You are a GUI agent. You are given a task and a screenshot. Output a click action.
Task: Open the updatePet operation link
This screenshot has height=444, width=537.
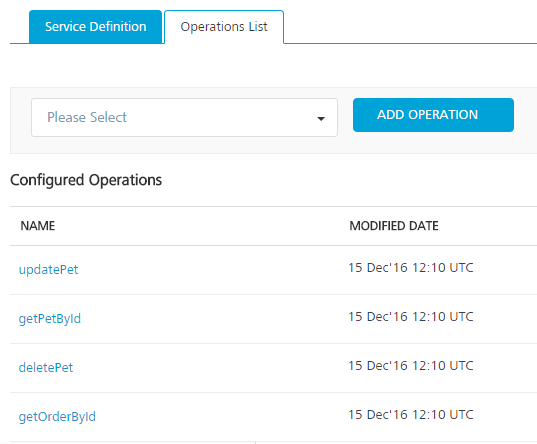click(x=48, y=270)
